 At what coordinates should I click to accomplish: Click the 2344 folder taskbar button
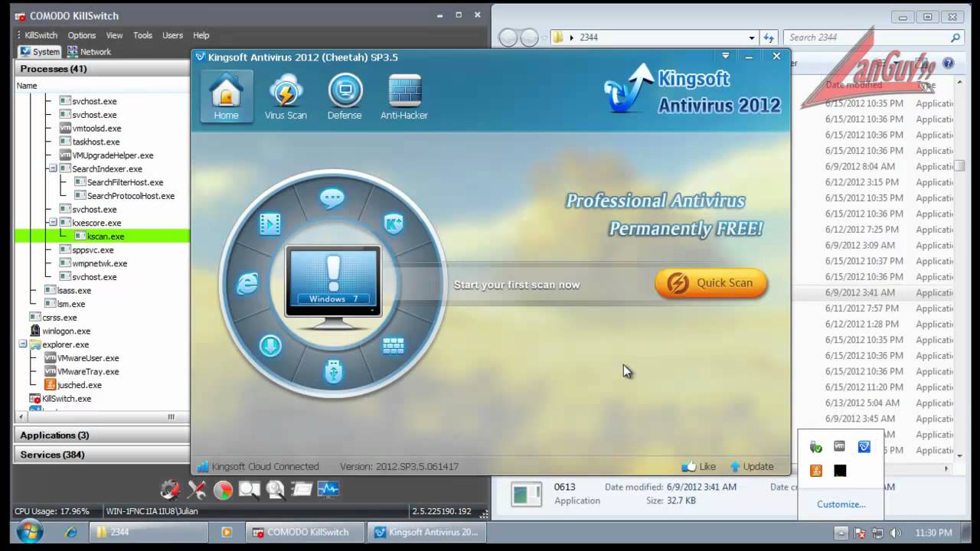click(149, 532)
